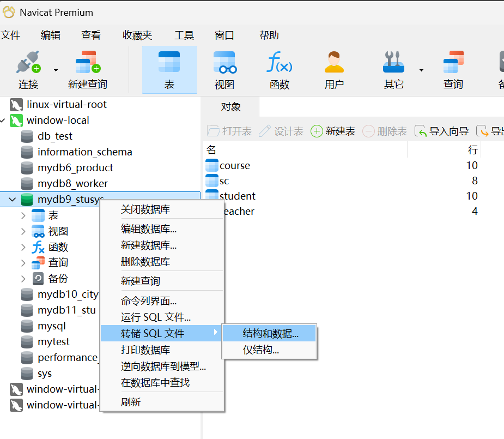Screen dimensions: 504x439
Task: Collapse the window-local connection node
Action: (x=3, y=121)
